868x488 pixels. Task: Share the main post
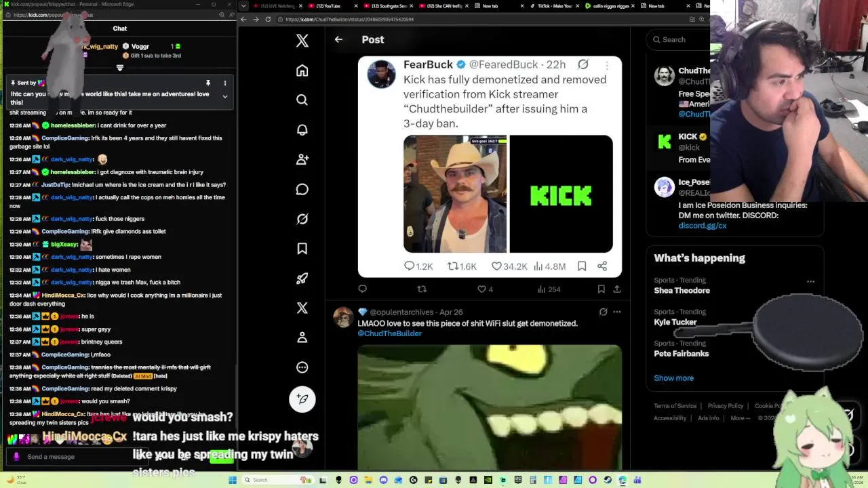pos(617,289)
